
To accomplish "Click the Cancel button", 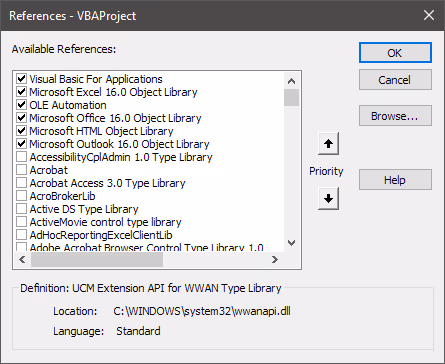I will (395, 80).
